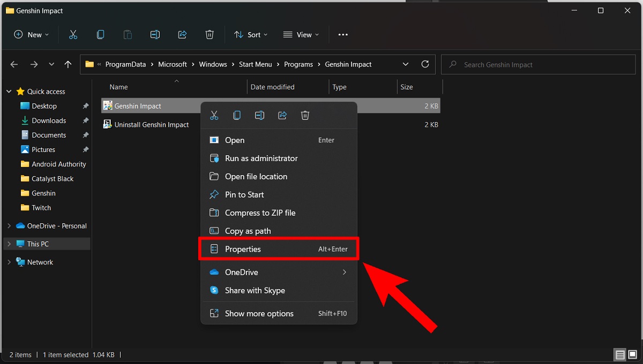Screen dimensions: 643x364
Task: Go forward with the Forward arrow
Action: pos(34,64)
